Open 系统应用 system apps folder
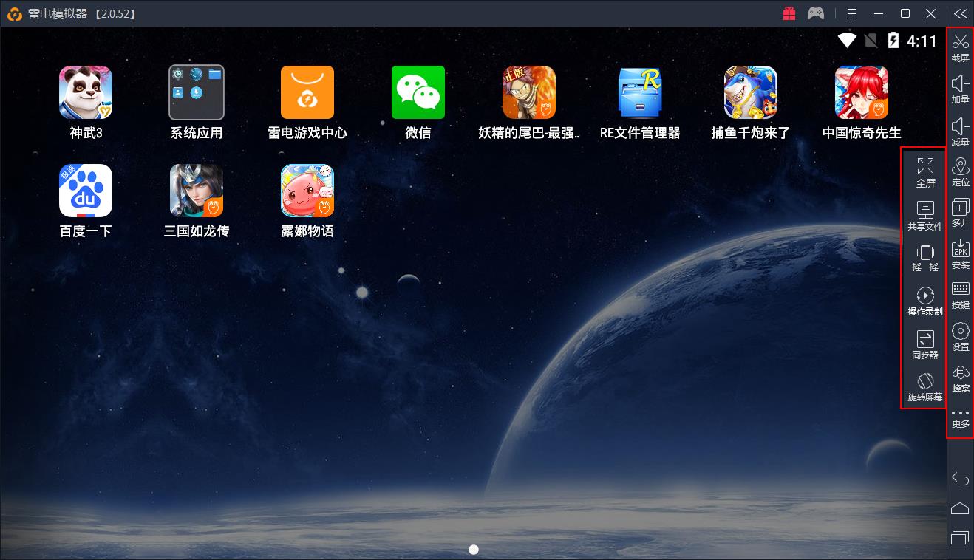 point(196,93)
